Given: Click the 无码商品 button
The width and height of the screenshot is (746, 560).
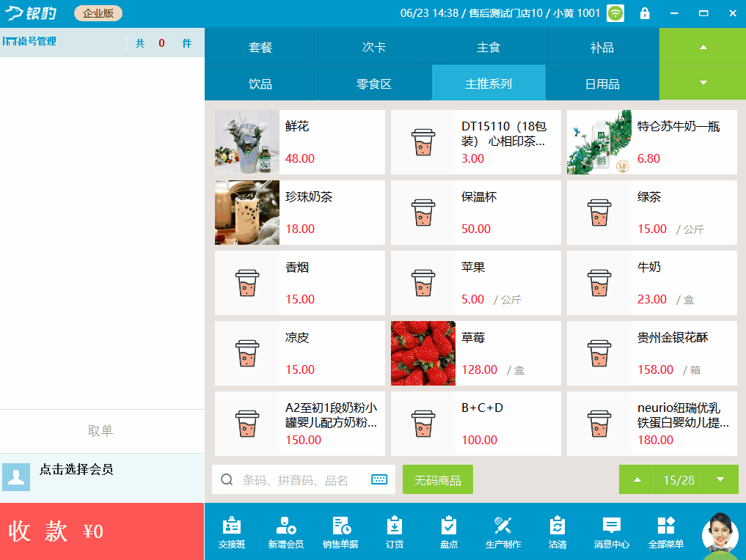Looking at the screenshot, I should click(x=438, y=479).
